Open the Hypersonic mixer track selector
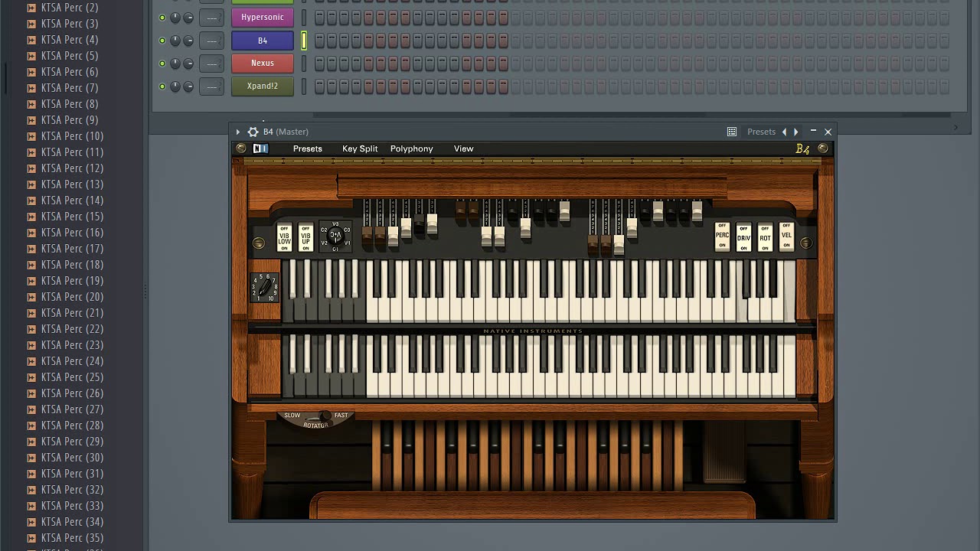The image size is (980, 551). pyautogui.click(x=211, y=18)
